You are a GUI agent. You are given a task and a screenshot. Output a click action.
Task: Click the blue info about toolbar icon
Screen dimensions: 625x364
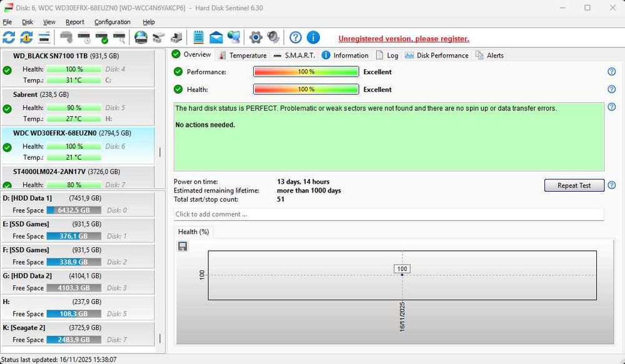pos(313,37)
